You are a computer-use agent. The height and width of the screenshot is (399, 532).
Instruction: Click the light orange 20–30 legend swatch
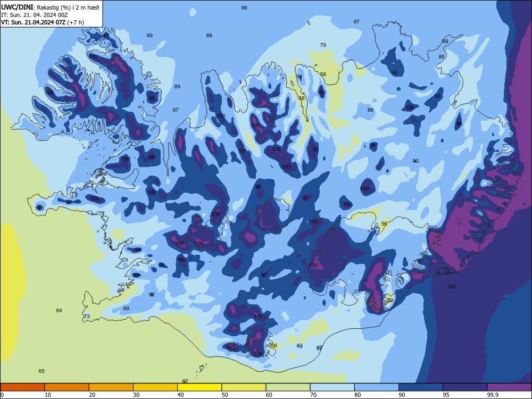pos(111,387)
